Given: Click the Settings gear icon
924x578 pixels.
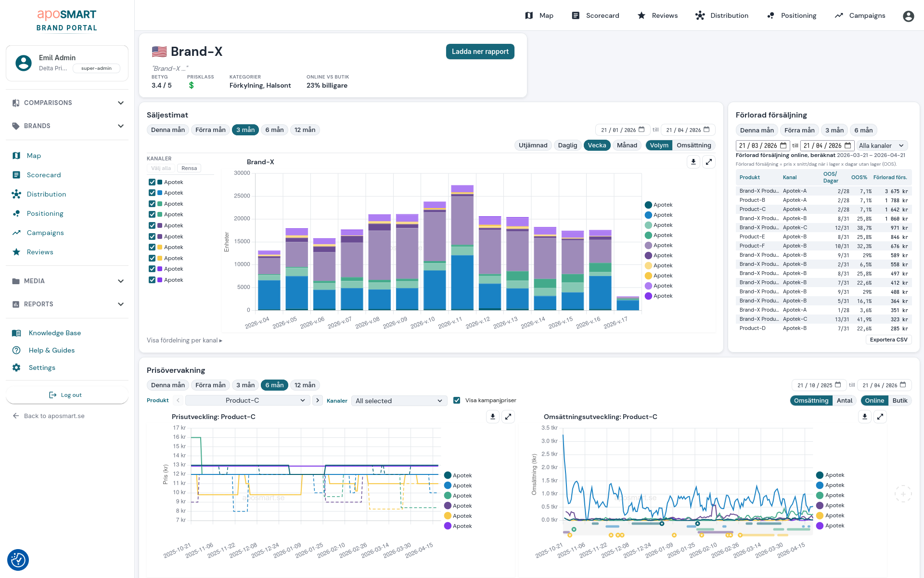Looking at the screenshot, I should (x=16, y=368).
